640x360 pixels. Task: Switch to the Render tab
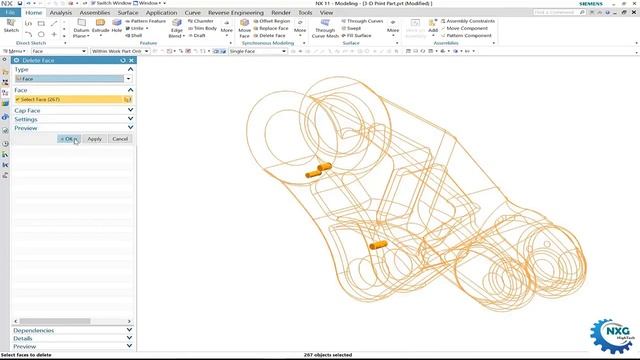[x=281, y=13]
